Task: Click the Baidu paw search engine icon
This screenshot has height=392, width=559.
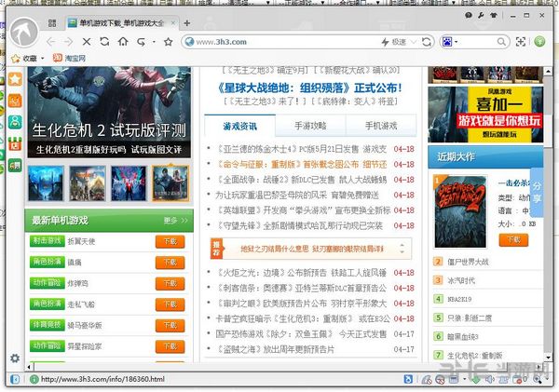Action: point(447,42)
